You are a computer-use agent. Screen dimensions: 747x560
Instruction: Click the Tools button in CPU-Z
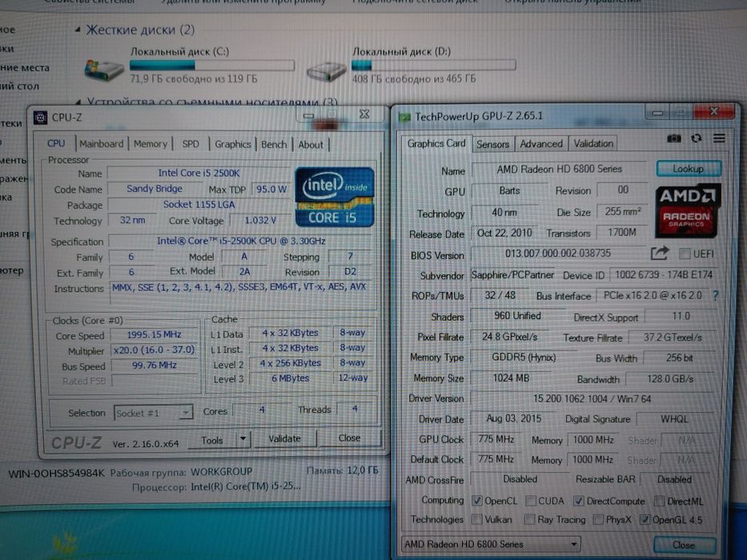coord(212,440)
